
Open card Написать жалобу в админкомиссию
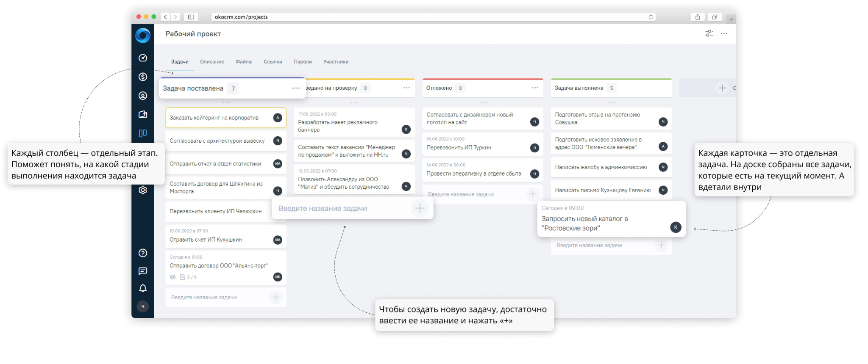pyautogui.click(x=611, y=167)
